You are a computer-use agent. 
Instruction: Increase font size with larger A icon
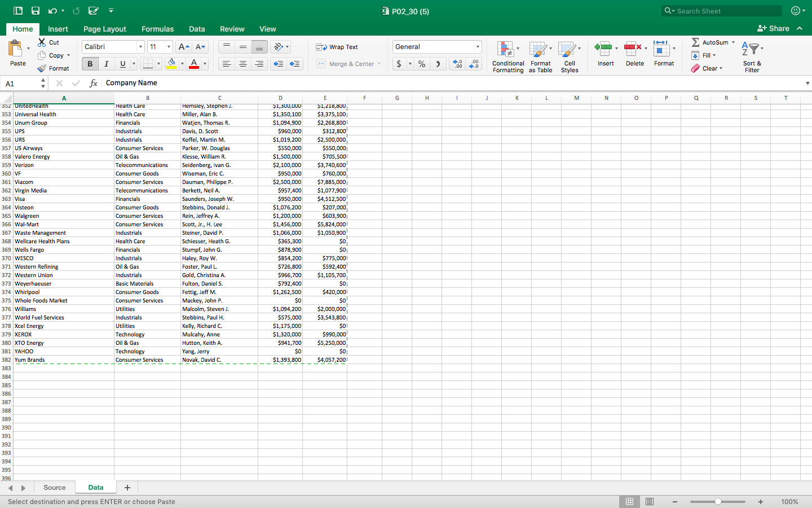click(184, 47)
